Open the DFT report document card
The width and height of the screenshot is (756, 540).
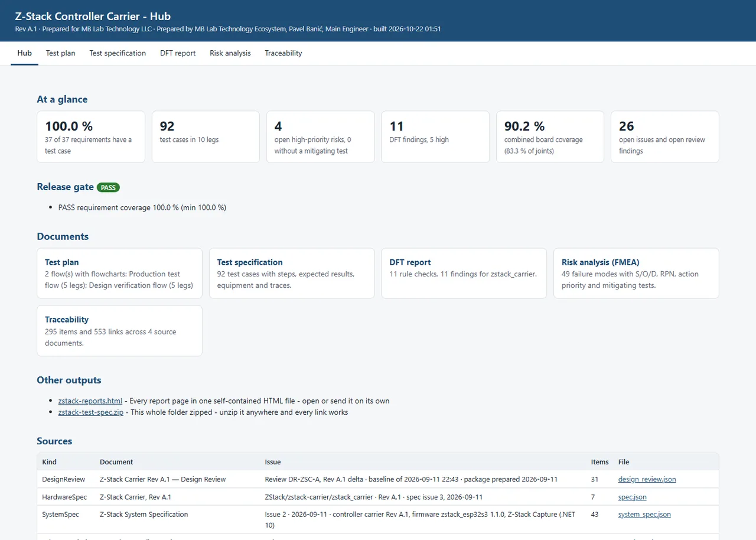coord(464,273)
